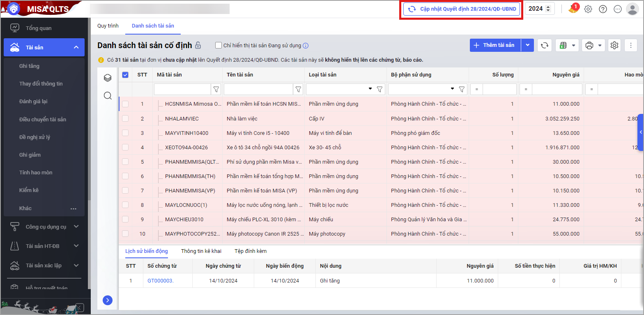Click the layers icon beside the table
Screen dimensions: 644x315
(108, 78)
